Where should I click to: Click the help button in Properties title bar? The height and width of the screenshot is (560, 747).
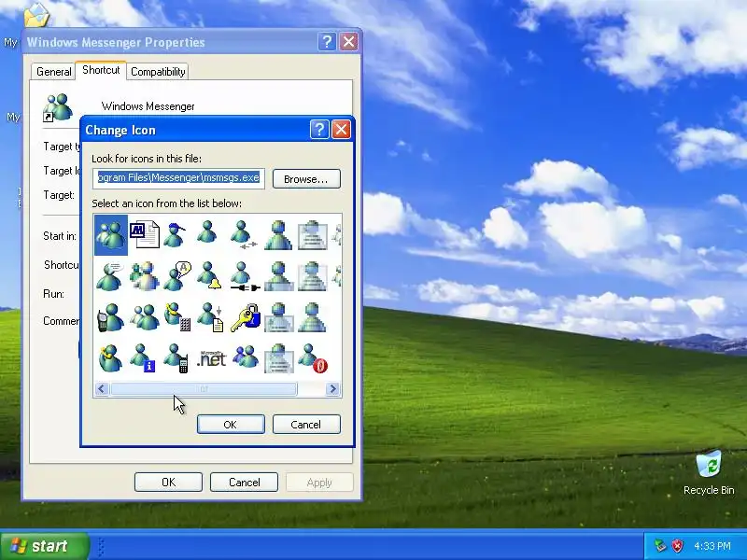click(x=327, y=42)
